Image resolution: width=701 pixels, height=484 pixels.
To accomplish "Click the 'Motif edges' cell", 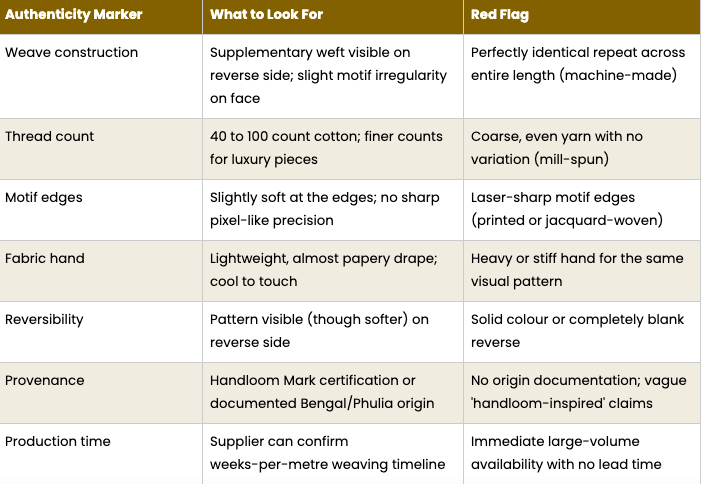I will pyautogui.click(x=44, y=197).
